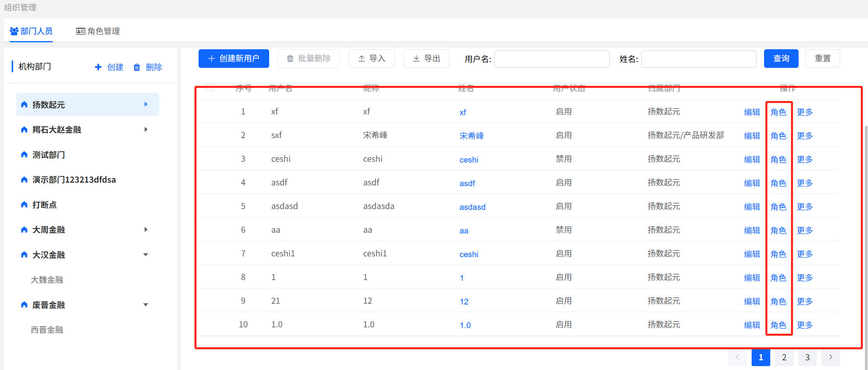Switch to the 角色管理 tab
Image resolution: width=868 pixels, height=370 pixels.
98,31
